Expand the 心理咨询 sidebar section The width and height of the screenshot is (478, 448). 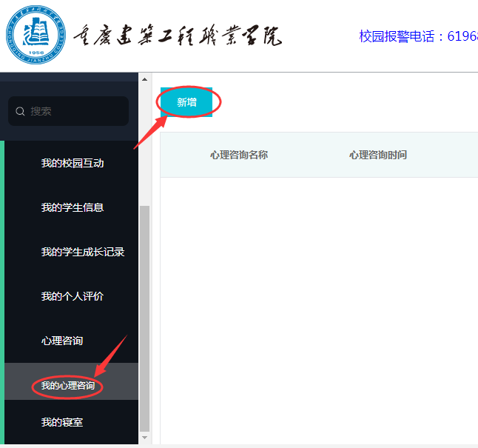click(x=61, y=341)
